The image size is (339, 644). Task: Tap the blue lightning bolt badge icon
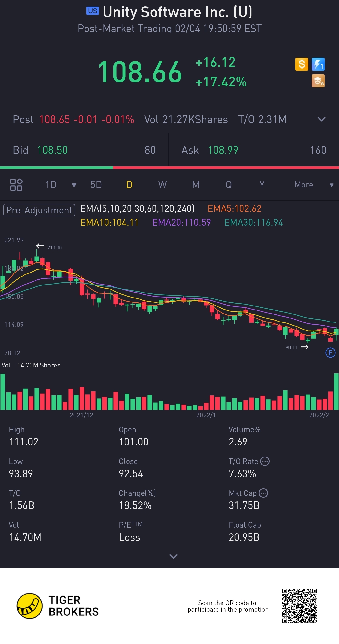pyautogui.click(x=318, y=64)
